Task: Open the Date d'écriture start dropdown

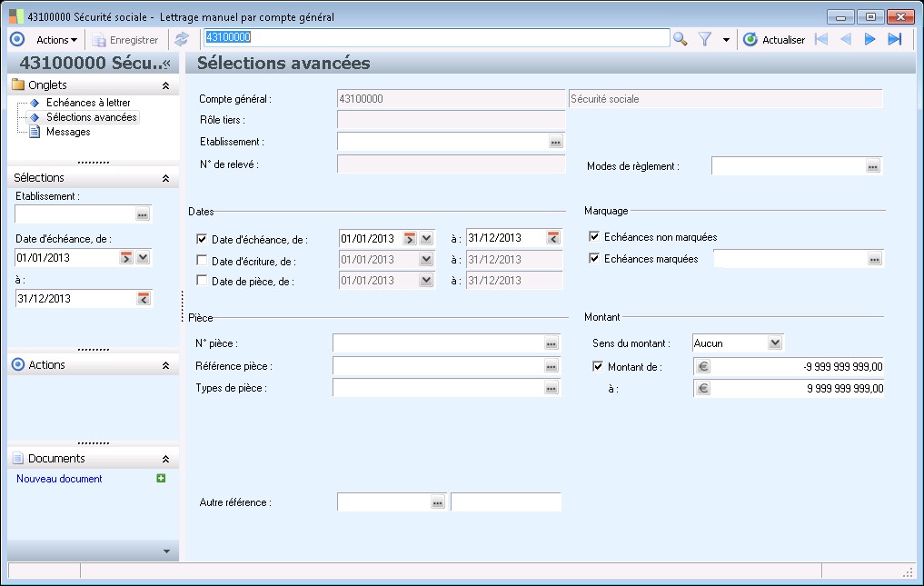Action: pos(427,259)
